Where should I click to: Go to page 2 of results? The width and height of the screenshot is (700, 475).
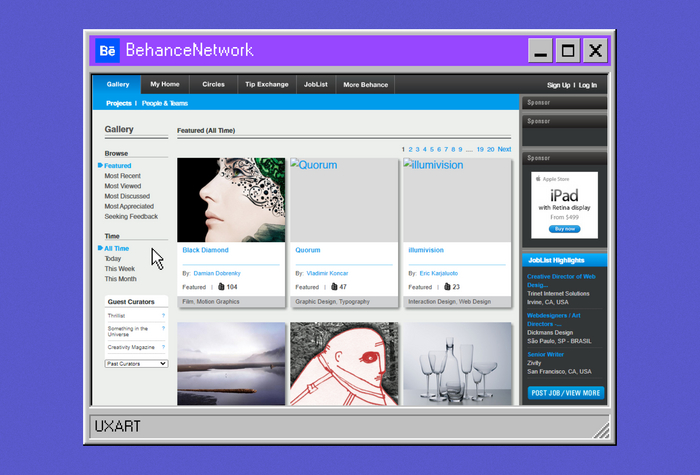tap(410, 150)
